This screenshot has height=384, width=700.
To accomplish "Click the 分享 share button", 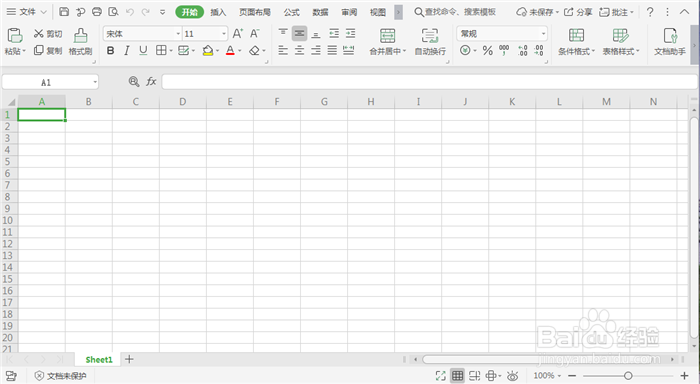I will coord(578,12).
